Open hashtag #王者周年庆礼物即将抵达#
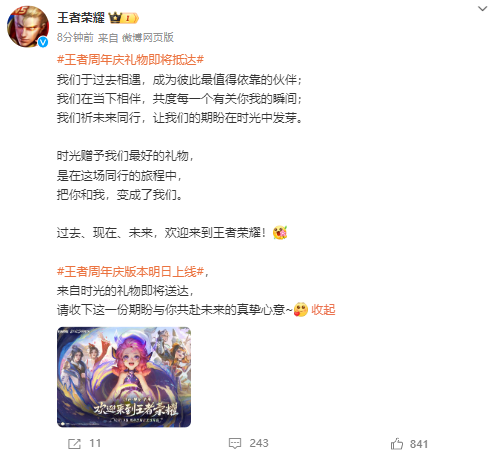492x455 pixels. point(130,60)
